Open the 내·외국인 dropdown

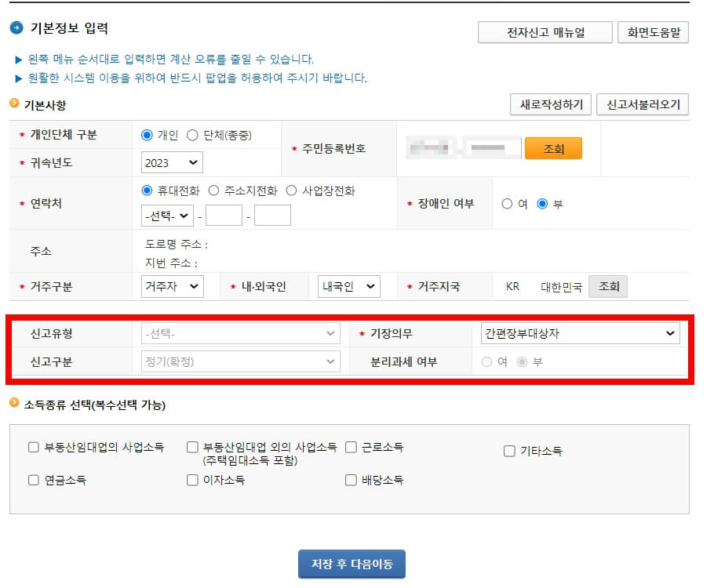348,286
